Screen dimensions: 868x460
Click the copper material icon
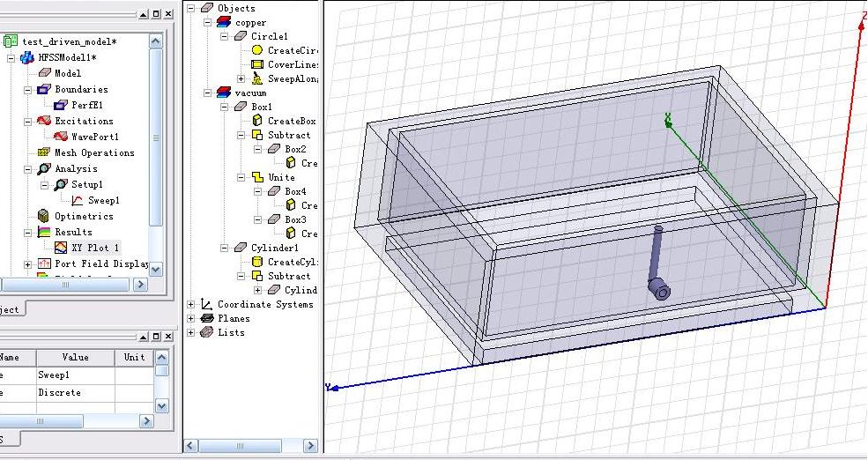[224, 22]
